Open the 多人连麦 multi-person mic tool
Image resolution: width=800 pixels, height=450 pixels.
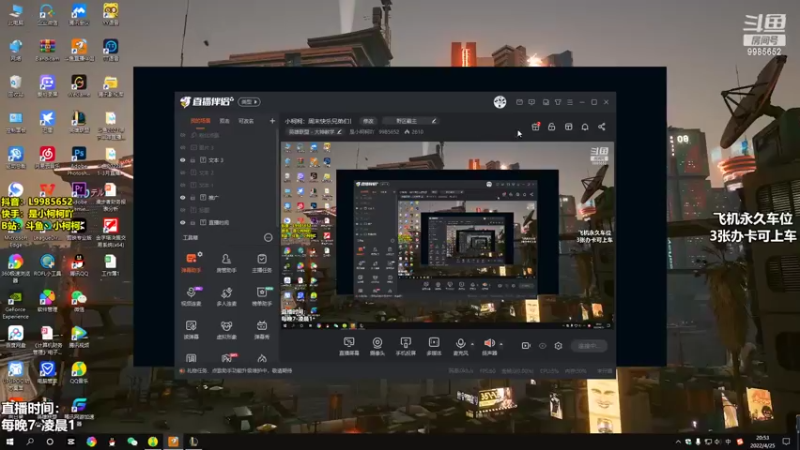click(226, 296)
